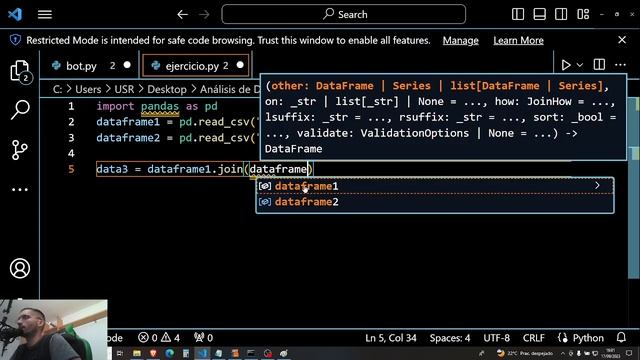Open the Accounts icon in activity bar

point(20,268)
